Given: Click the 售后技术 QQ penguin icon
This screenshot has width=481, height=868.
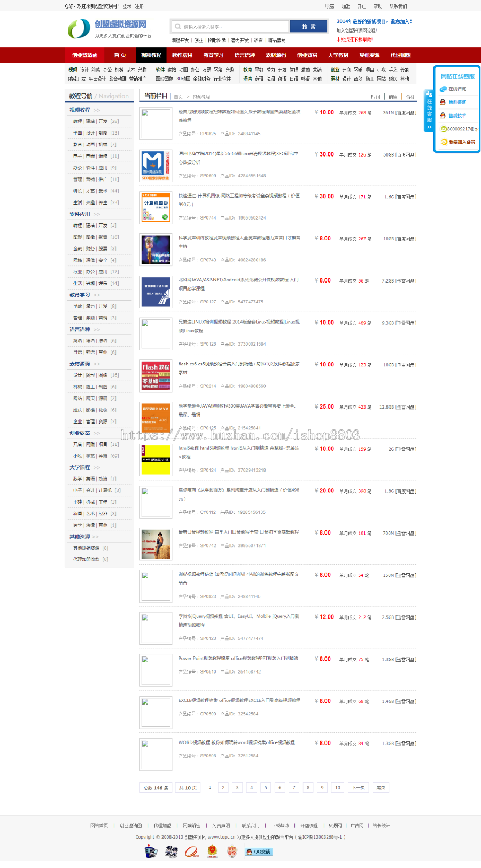Looking at the screenshot, I should [443, 115].
